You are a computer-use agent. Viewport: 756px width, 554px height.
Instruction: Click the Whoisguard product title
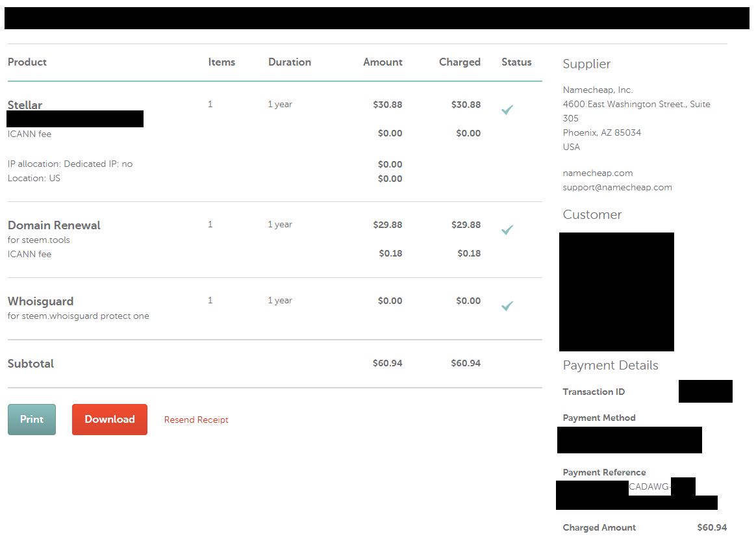pyautogui.click(x=41, y=301)
